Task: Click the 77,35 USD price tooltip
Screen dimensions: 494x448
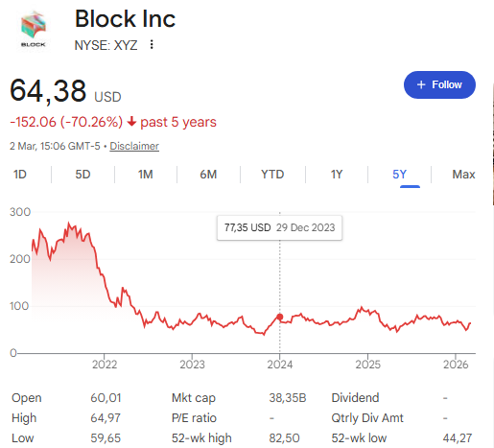Action: (x=279, y=227)
